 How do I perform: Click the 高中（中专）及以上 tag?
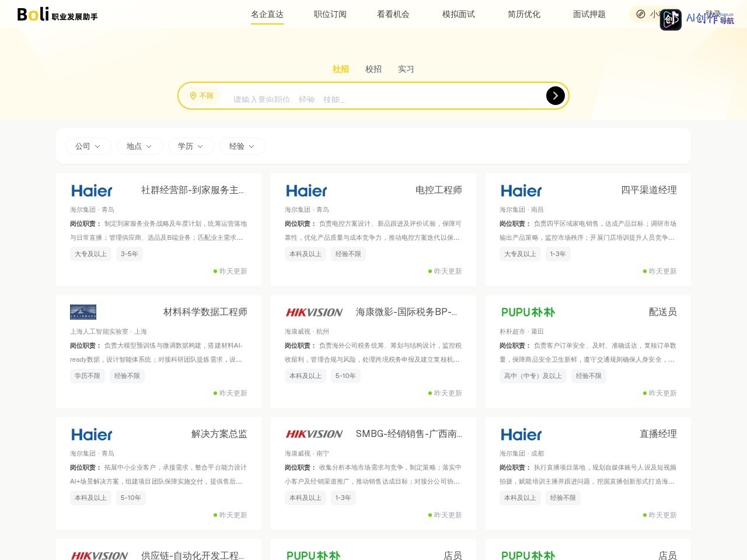tap(533, 376)
